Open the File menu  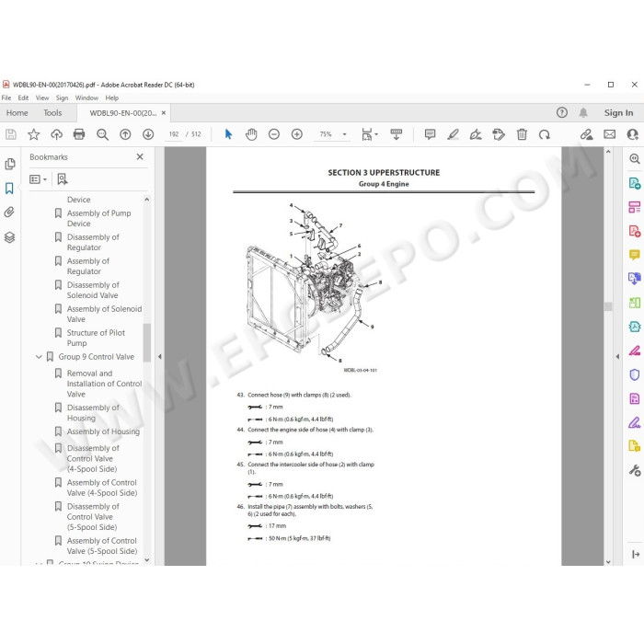(x=6, y=98)
